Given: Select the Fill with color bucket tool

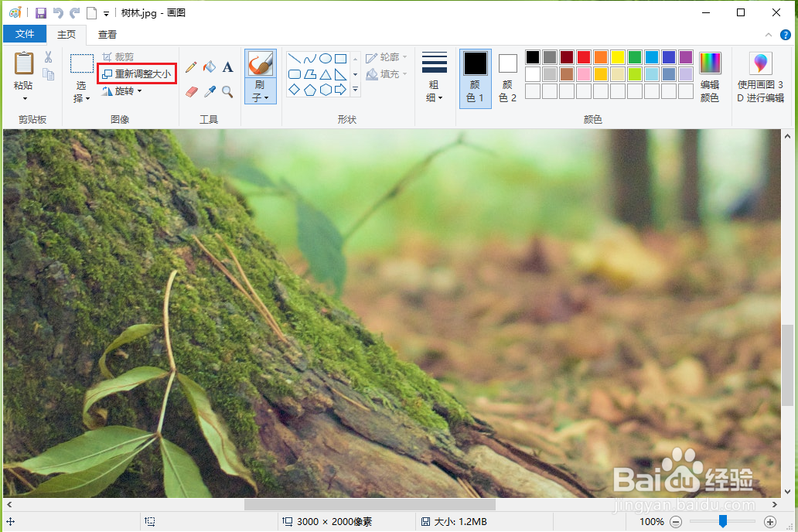Looking at the screenshot, I should pos(210,66).
